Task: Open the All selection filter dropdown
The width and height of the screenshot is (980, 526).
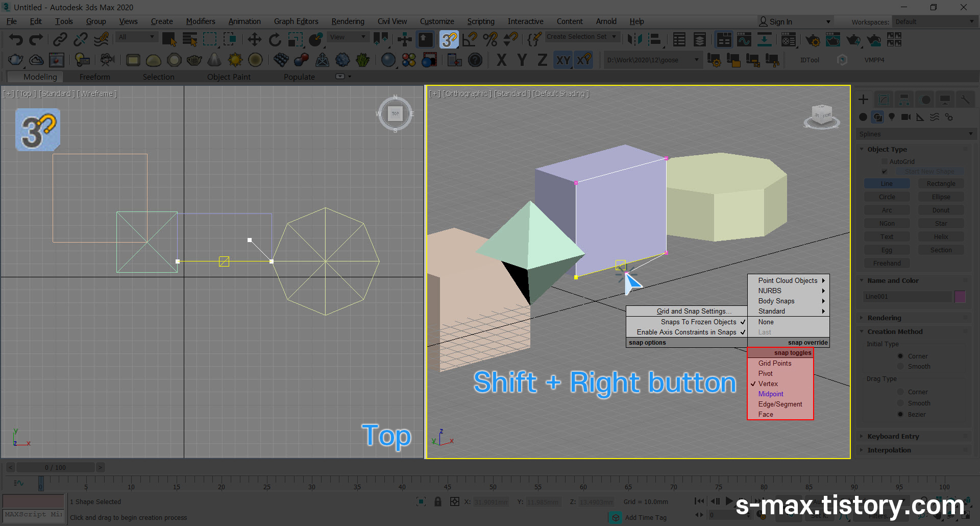Action: (136, 37)
